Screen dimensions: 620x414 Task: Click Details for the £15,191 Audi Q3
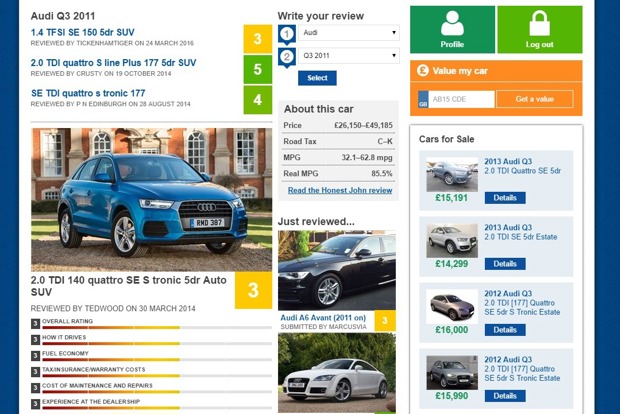coord(505,198)
